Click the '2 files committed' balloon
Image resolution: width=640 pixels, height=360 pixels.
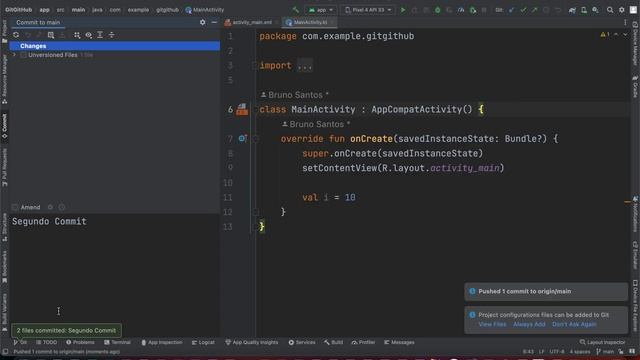[x=67, y=331]
